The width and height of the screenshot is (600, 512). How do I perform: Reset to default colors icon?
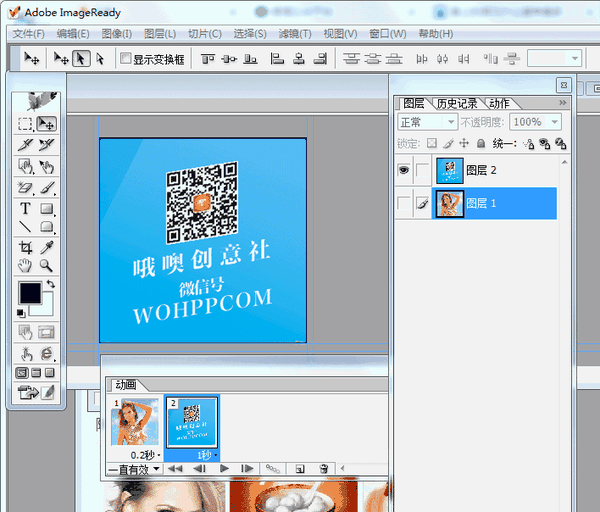[21, 313]
